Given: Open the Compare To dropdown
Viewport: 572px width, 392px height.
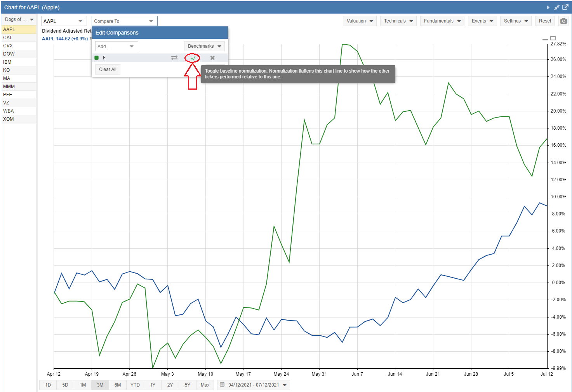Looking at the screenshot, I should [x=125, y=21].
